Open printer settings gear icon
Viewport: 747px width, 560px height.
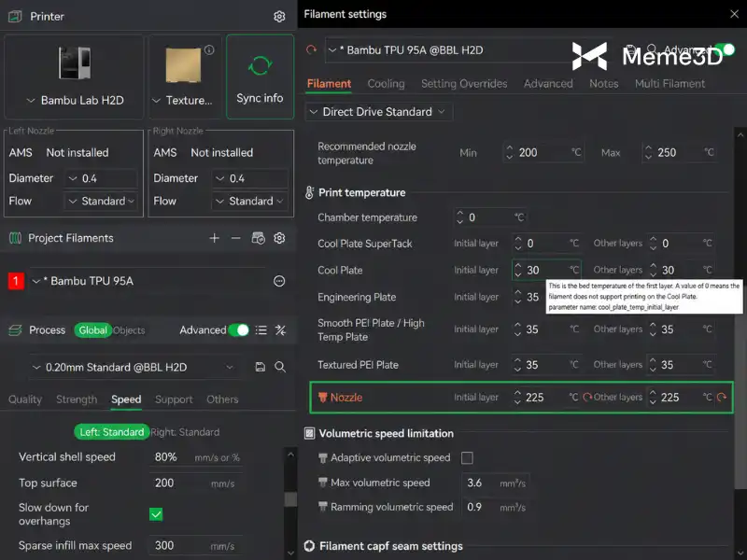coord(279,17)
